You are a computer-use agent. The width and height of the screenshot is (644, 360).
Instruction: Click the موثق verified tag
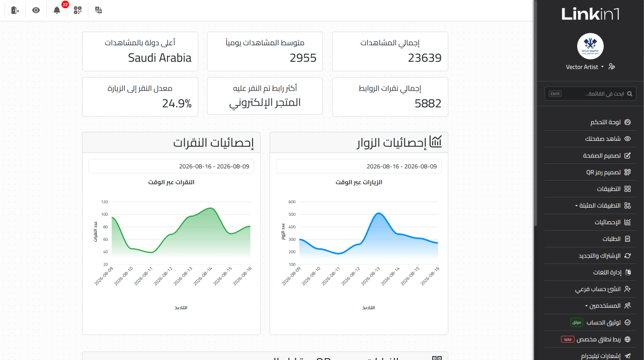point(577,322)
